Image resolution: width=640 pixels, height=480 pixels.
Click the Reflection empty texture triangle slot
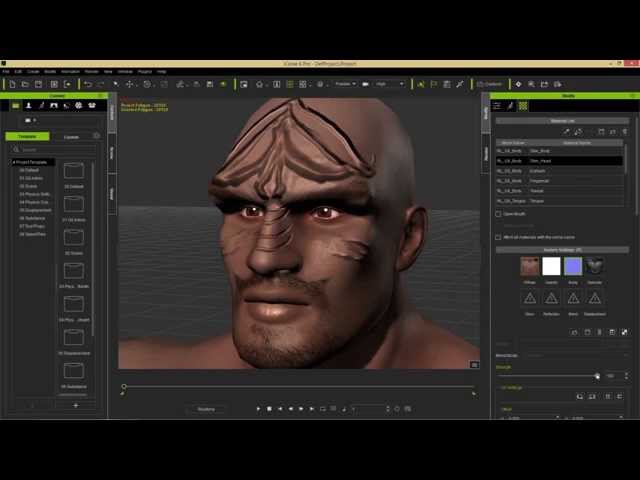click(551, 298)
